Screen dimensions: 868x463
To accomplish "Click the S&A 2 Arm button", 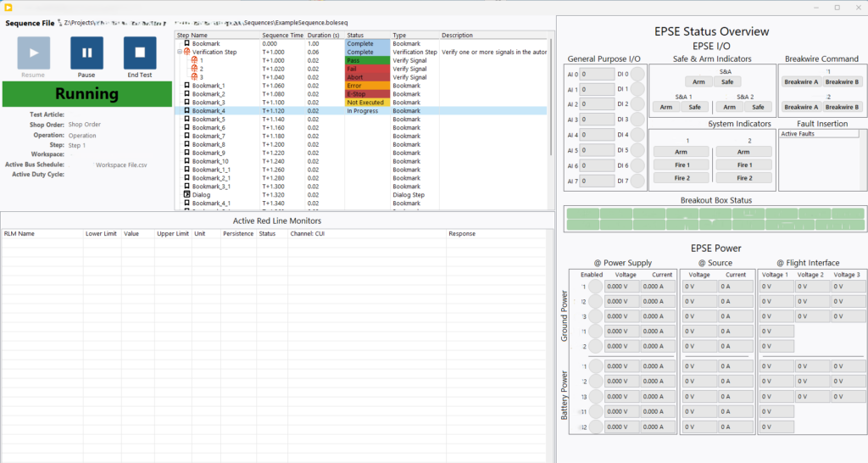I will tap(730, 107).
